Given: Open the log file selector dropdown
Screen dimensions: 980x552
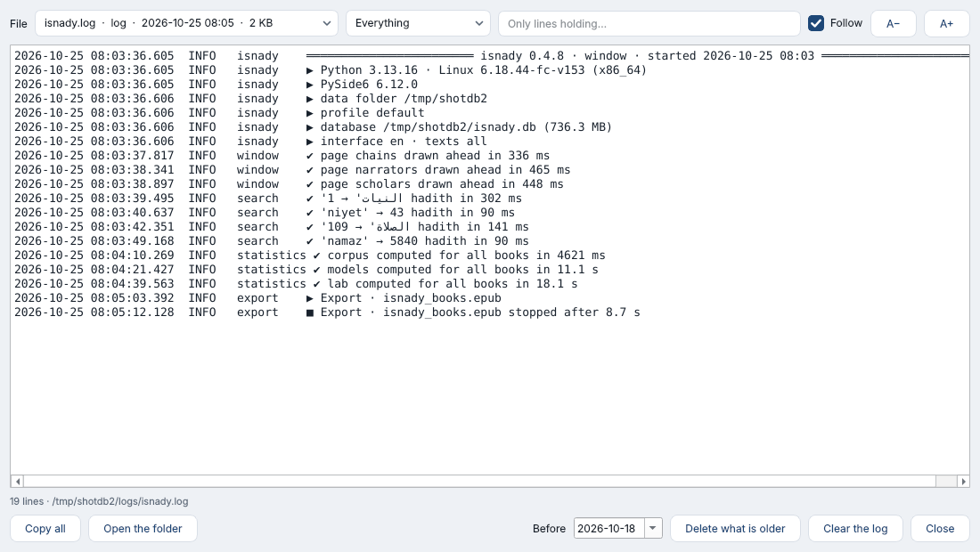Looking at the screenshot, I should 186,23.
